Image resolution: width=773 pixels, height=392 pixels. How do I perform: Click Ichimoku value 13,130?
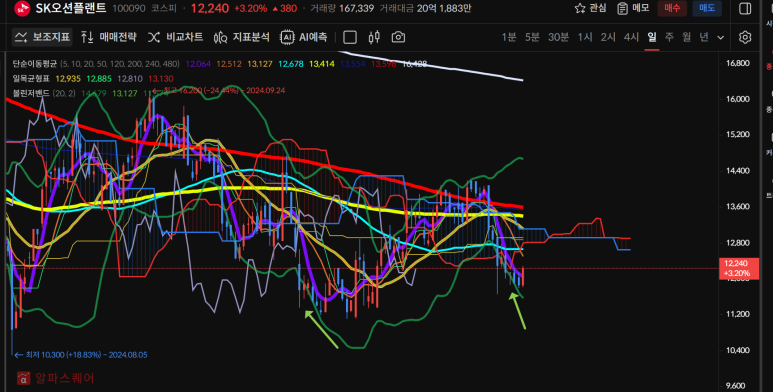point(161,78)
